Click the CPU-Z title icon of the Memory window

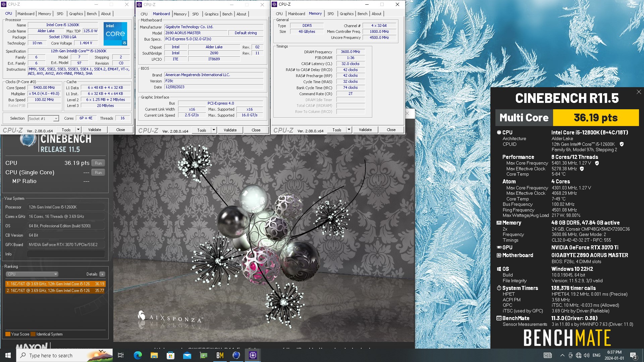(275, 4)
